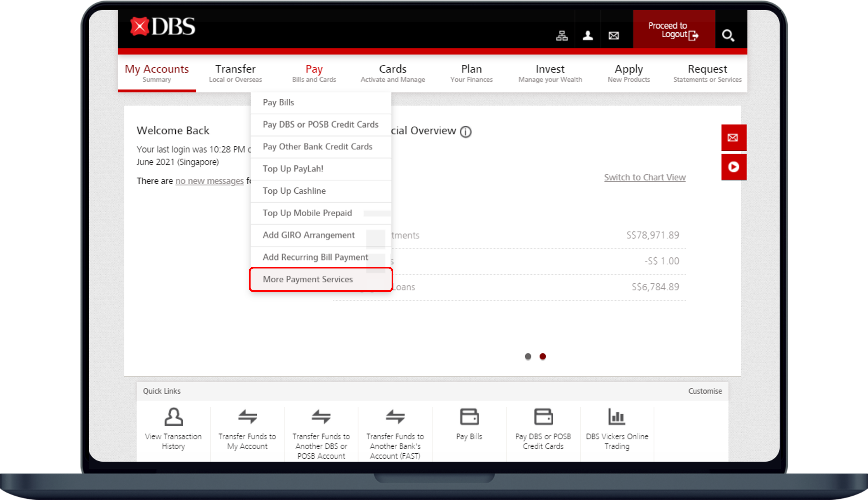
Task: Open View Transaction History quick link
Action: 173,429
